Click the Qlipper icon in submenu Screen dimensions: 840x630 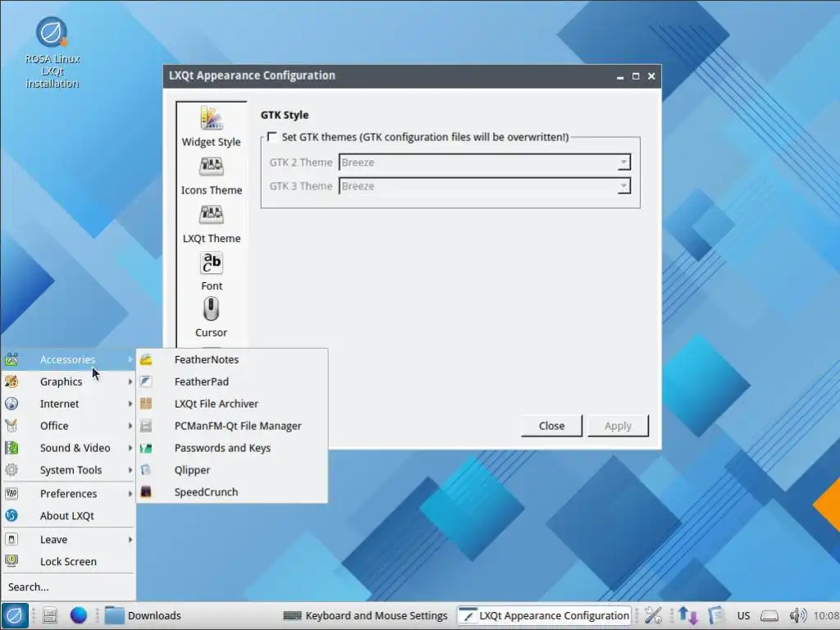click(146, 470)
